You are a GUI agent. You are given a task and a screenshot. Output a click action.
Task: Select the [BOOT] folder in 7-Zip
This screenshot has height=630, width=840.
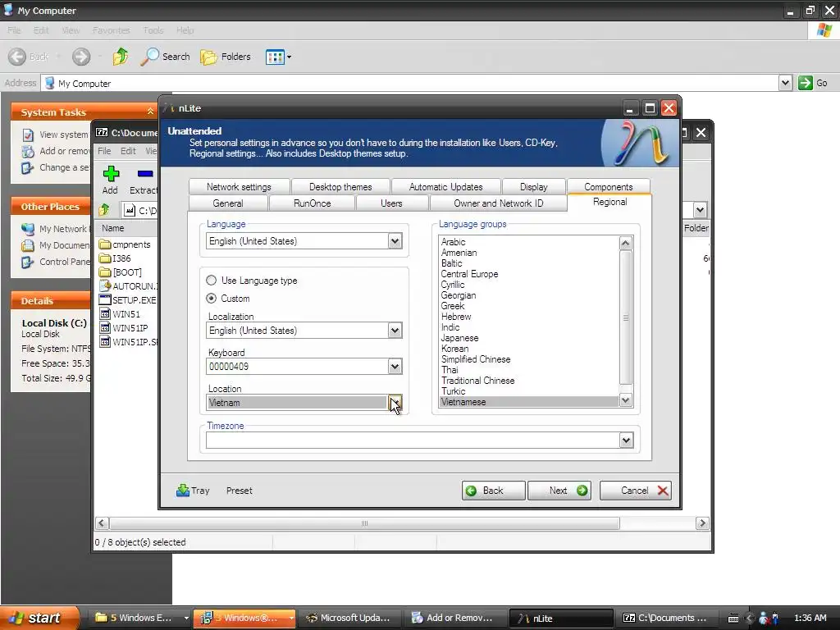click(x=121, y=272)
